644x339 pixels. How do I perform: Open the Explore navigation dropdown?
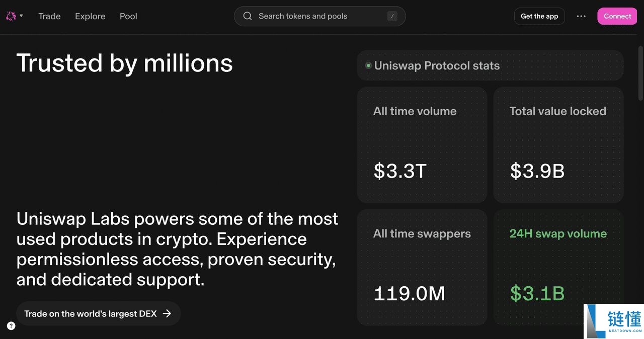[90, 16]
